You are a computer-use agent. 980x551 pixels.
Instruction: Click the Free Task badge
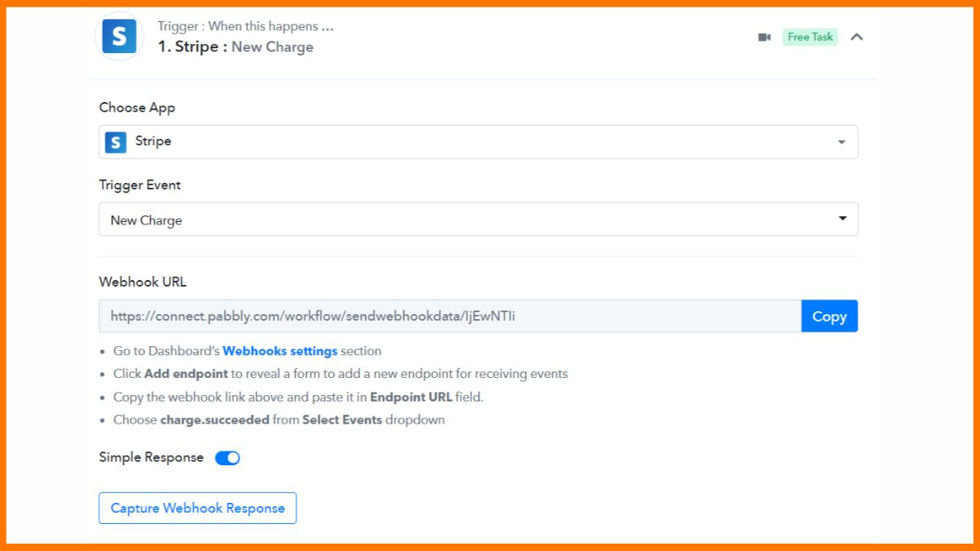coord(810,37)
